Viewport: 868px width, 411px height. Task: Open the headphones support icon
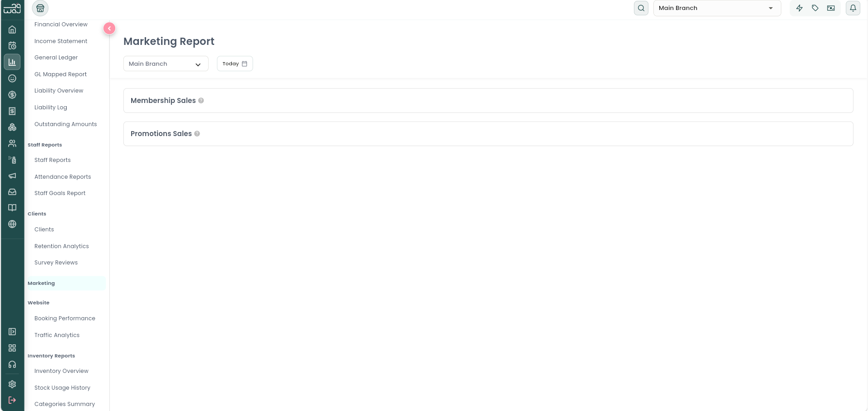(12, 364)
